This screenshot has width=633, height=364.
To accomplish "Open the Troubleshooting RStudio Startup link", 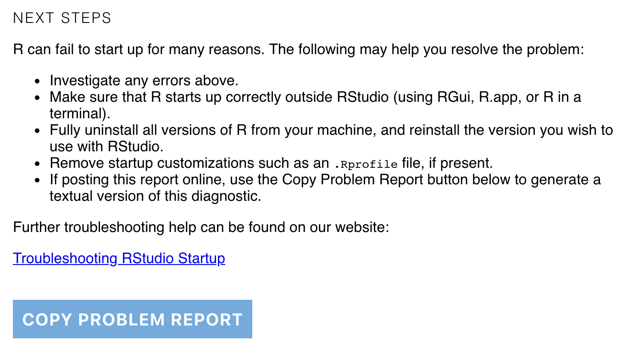I will coord(119,258).
